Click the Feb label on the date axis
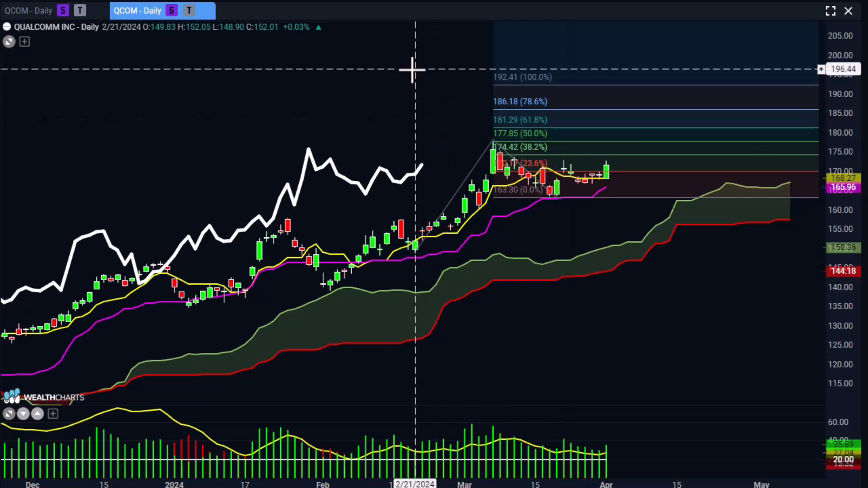868x488 pixels. (x=323, y=484)
